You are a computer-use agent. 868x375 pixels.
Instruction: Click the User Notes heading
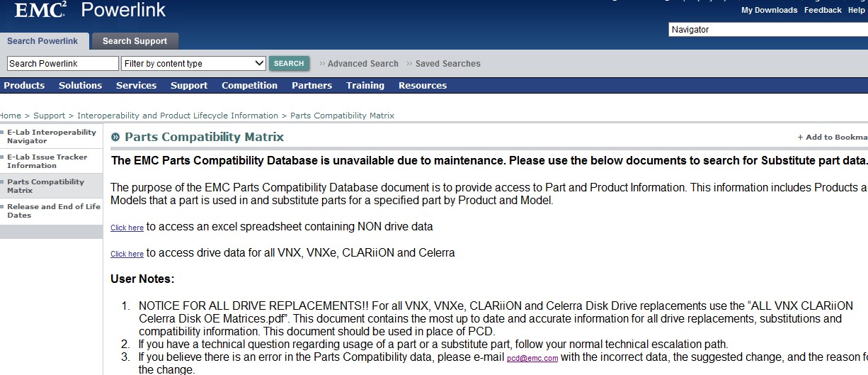(x=142, y=279)
